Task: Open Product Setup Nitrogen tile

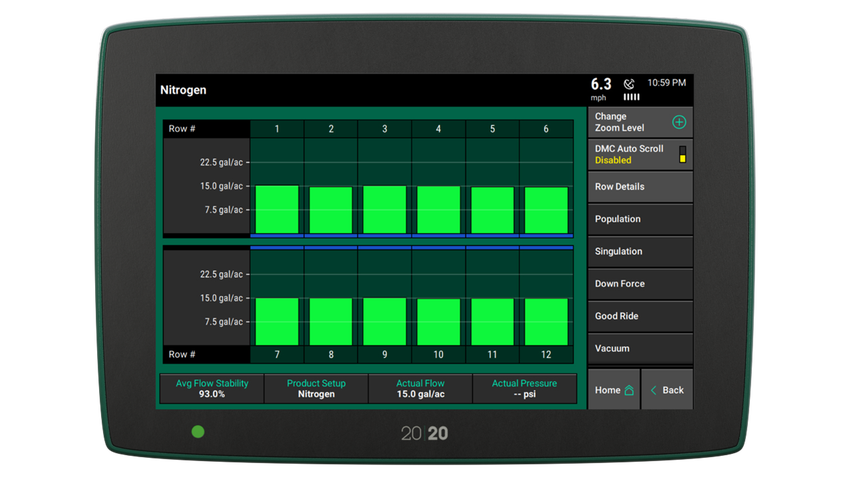Action: (316, 389)
